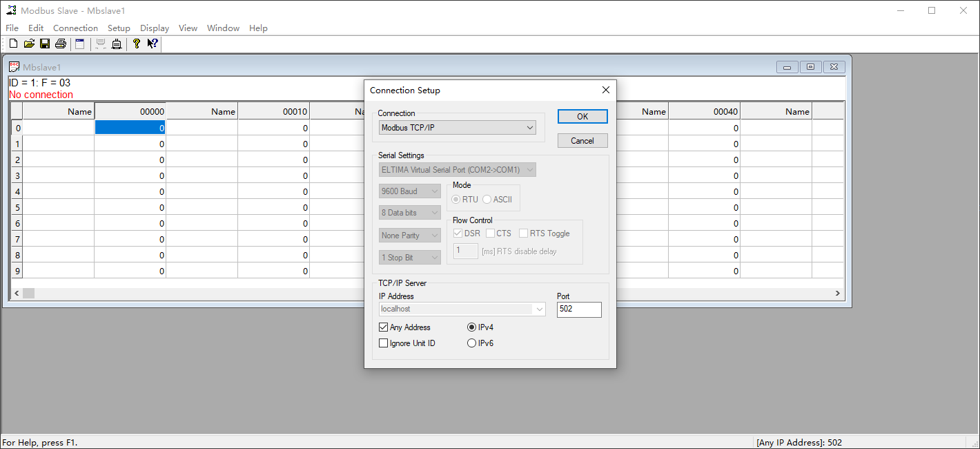Open the Connection menu
This screenshot has width=980, height=449.
pyautogui.click(x=75, y=28)
